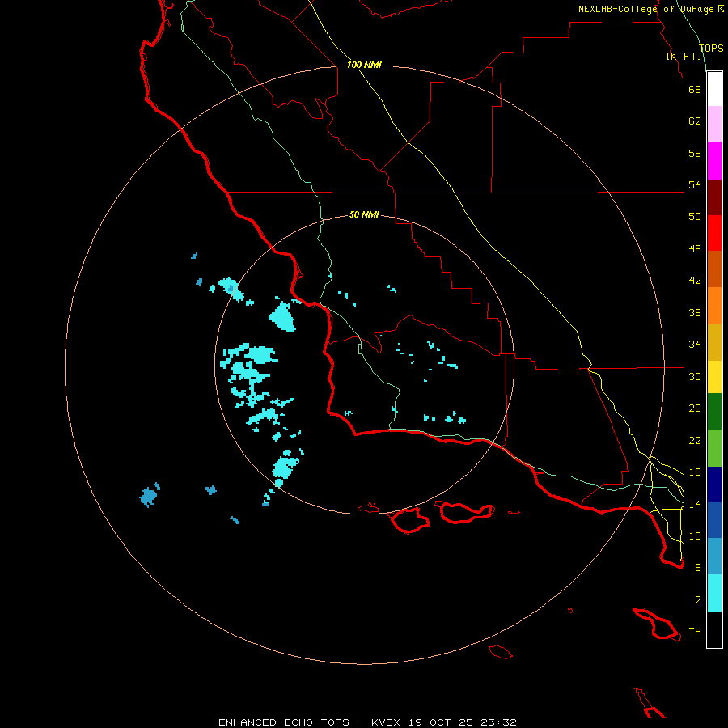Click the navy swatch near 18

(714, 485)
